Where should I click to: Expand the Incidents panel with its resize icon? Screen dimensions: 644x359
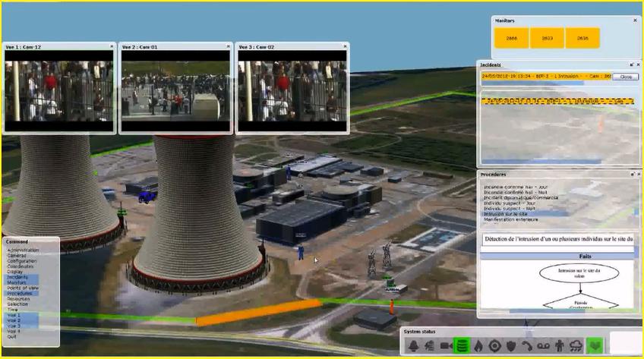coord(631,65)
